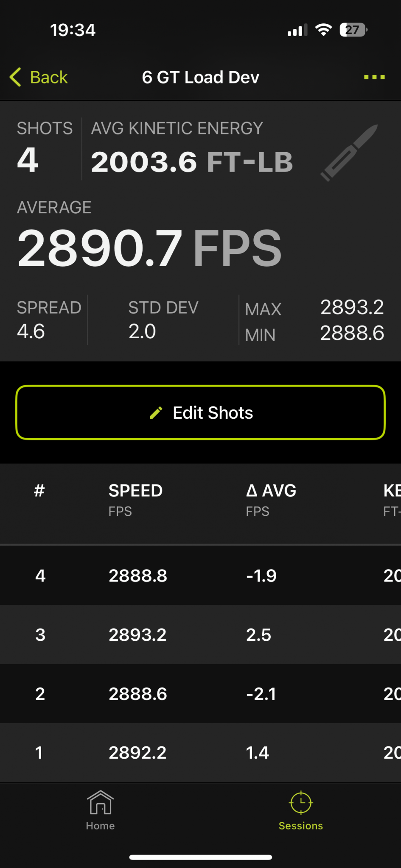Select shot 3 row at 2893.2 FPS

point(200,634)
